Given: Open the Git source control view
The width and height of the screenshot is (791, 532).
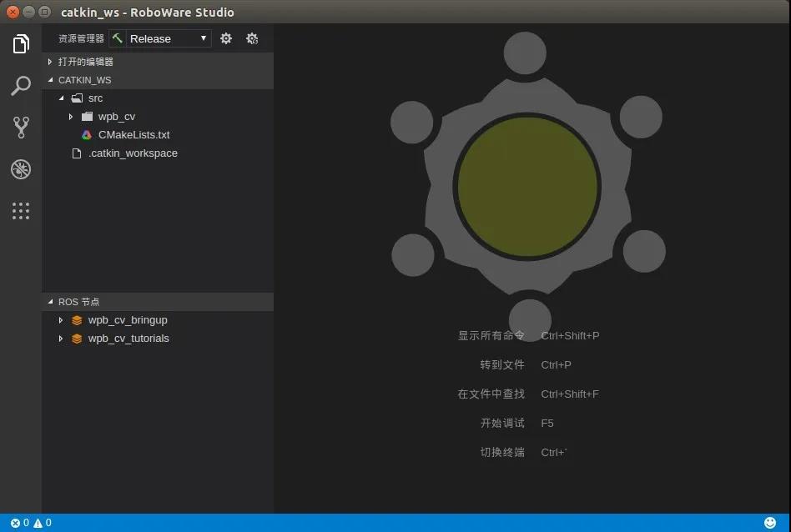Looking at the screenshot, I should 21,127.
